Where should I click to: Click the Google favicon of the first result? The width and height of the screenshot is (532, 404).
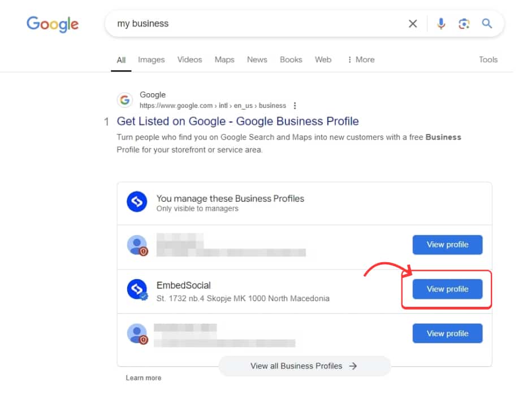click(125, 100)
